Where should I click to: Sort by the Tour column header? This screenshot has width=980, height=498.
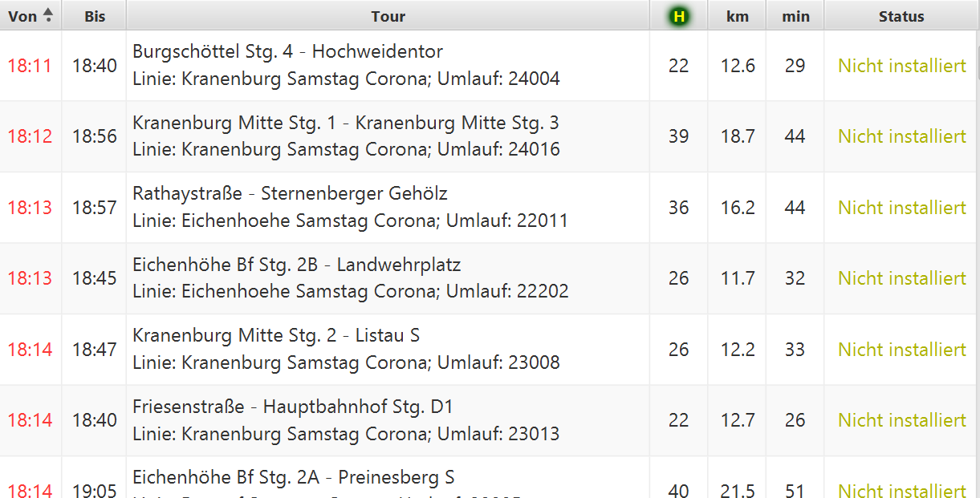[388, 16]
